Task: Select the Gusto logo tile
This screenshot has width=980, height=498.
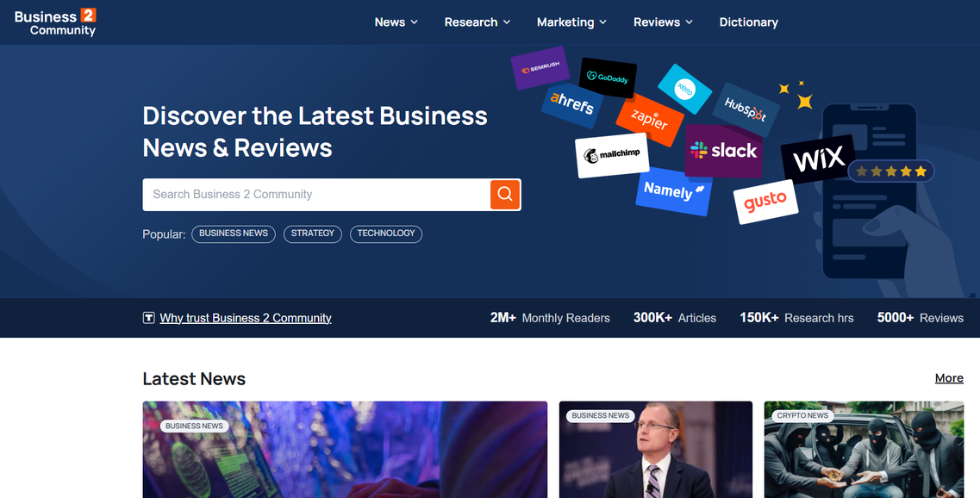Action: (765, 202)
